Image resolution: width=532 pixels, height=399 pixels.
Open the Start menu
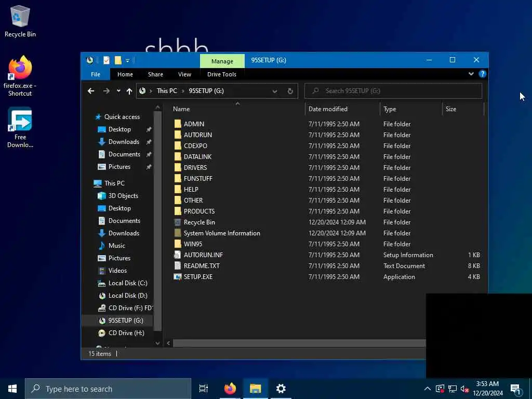pos(12,389)
